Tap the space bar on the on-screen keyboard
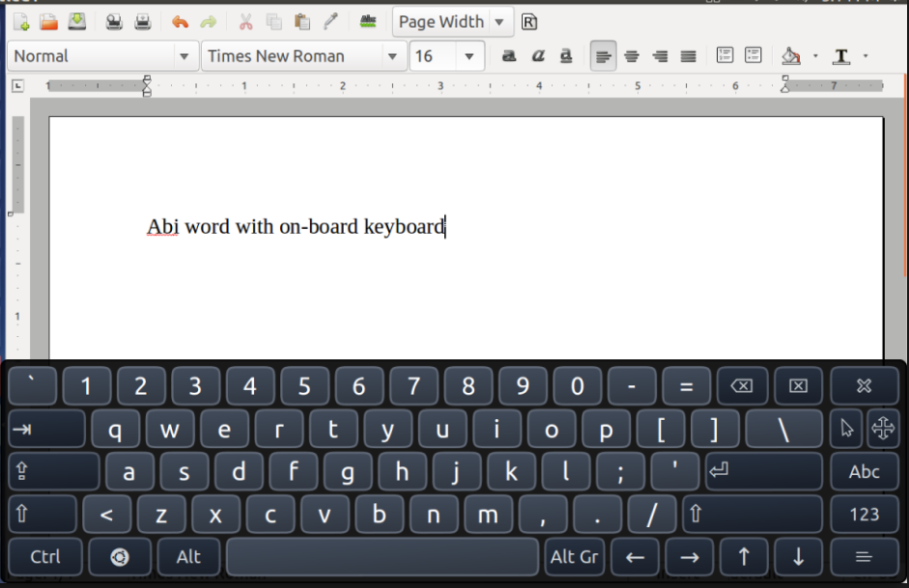Viewport: 909px width, 588px height. coord(383,557)
